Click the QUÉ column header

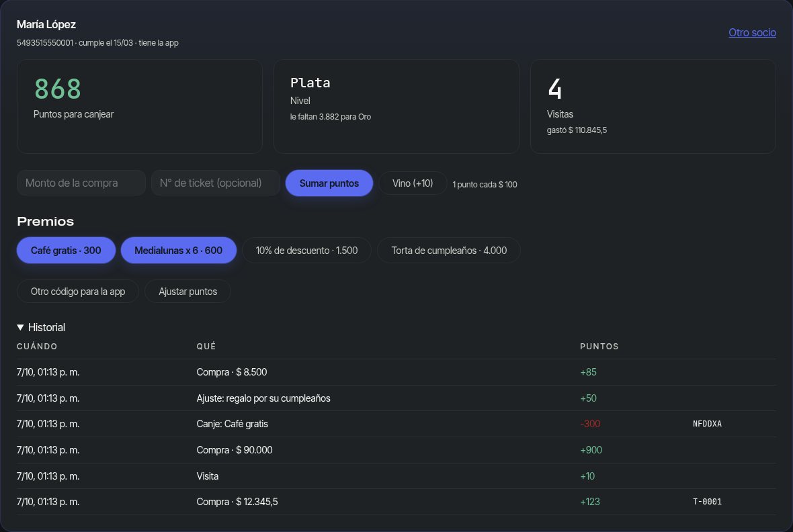[x=206, y=347]
